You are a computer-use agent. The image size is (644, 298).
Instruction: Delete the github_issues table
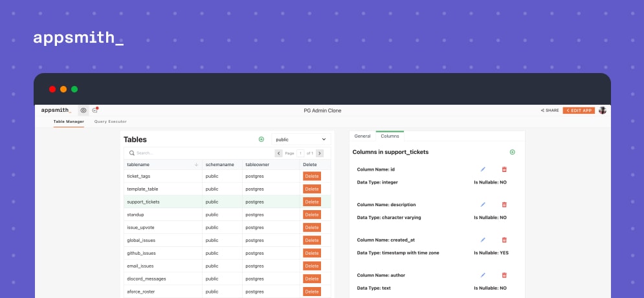tap(312, 253)
